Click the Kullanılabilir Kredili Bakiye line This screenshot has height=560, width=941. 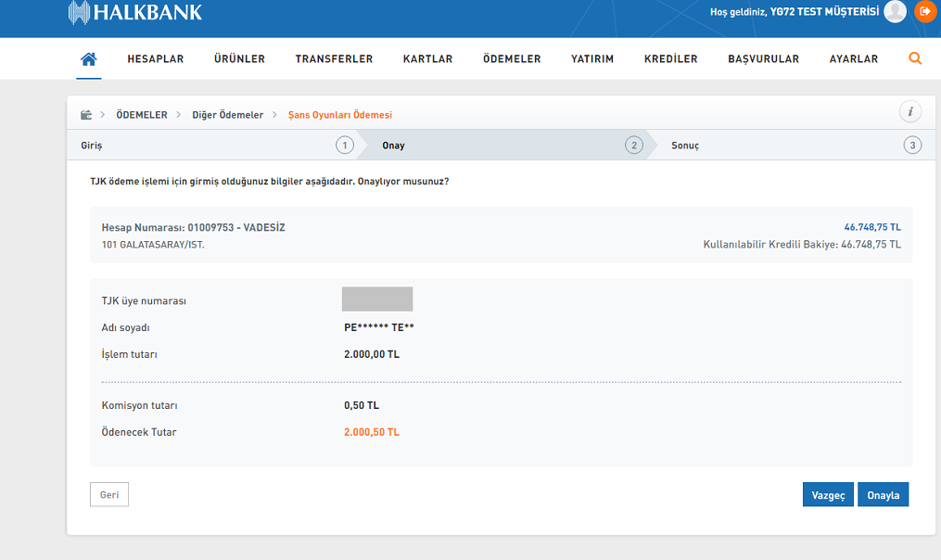point(802,244)
